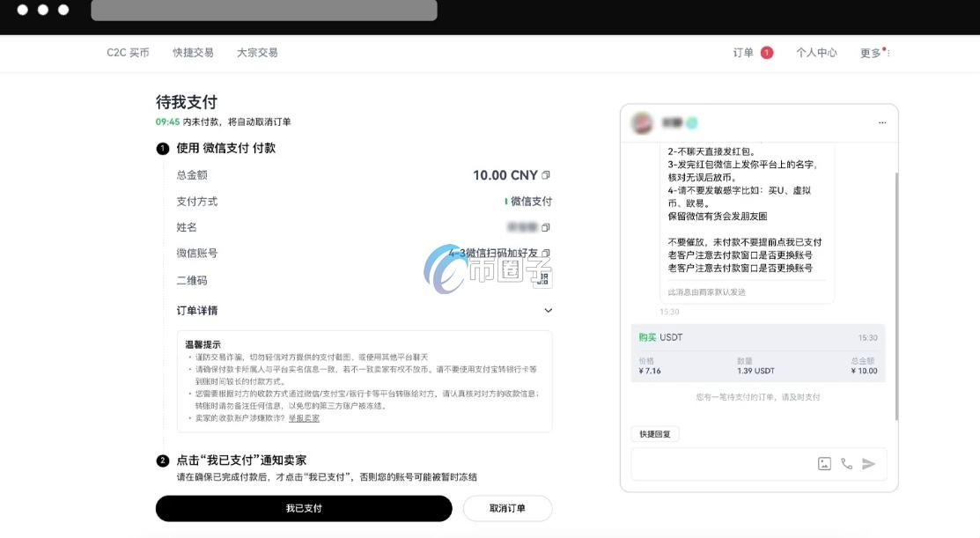Screen dimensions: 980x538
Task: Open the 更多 dropdown menu
Action: pos(873,52)
